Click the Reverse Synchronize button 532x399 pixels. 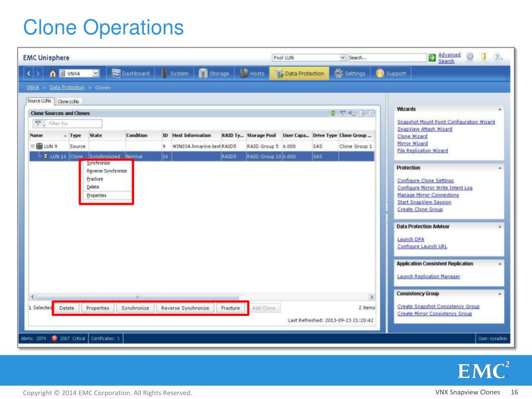click(x=185, y=308)
